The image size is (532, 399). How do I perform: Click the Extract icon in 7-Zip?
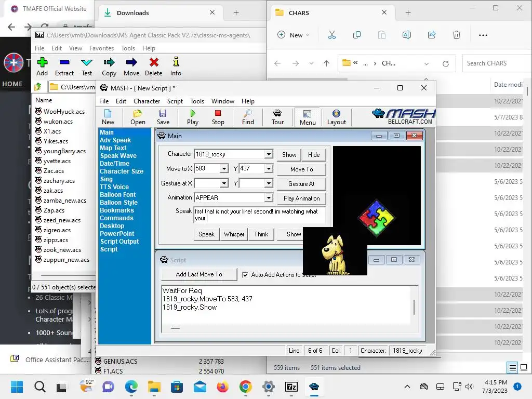pyautogui.click(x=64, y=66)
